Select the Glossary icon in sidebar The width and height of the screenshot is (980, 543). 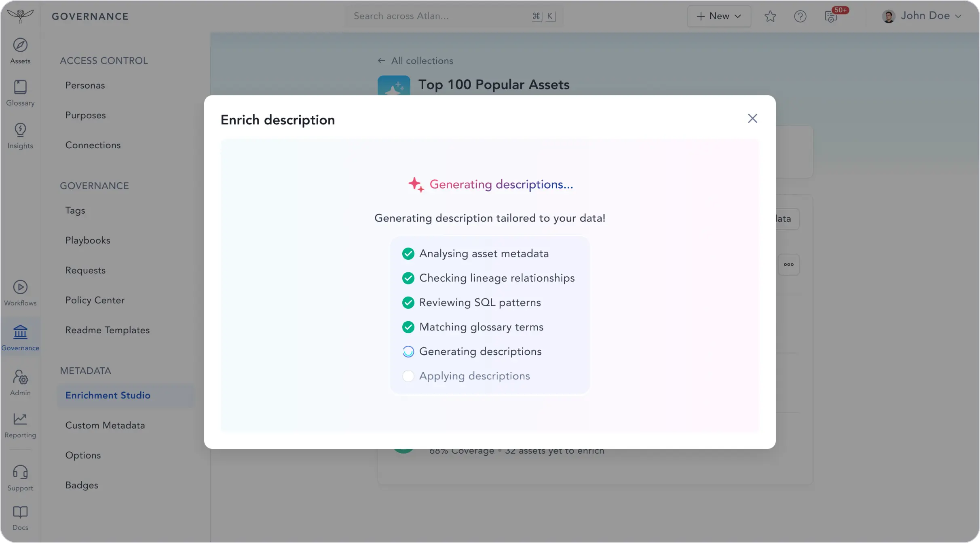point(20,93)
